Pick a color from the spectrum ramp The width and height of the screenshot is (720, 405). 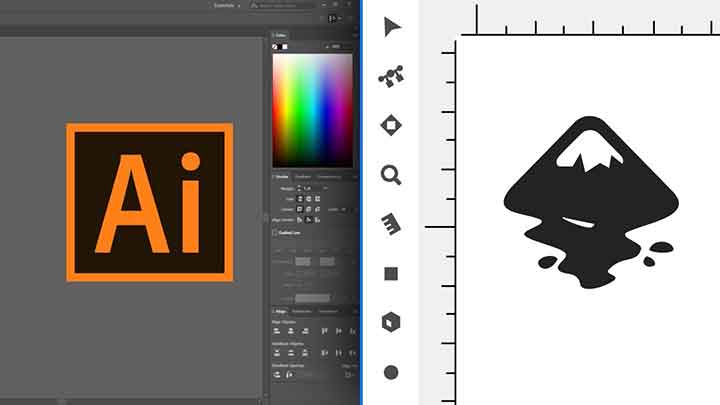pyautogui.click(x=313, y=111)
